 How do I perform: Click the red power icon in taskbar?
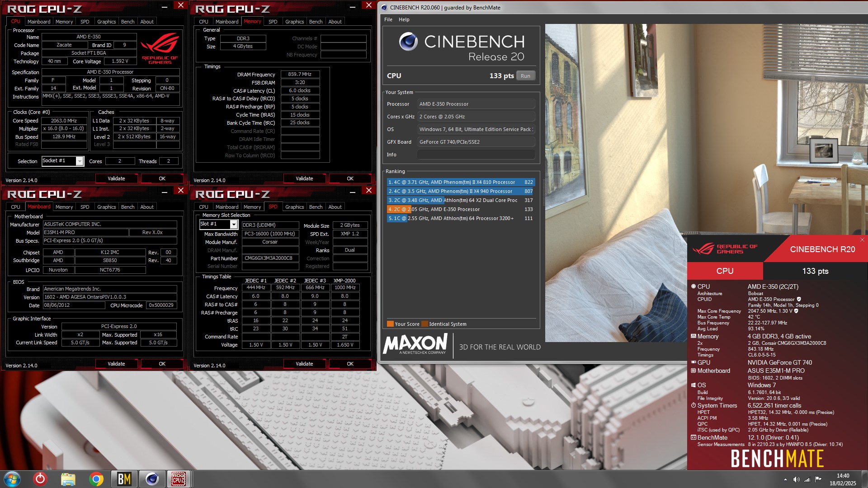40,479
